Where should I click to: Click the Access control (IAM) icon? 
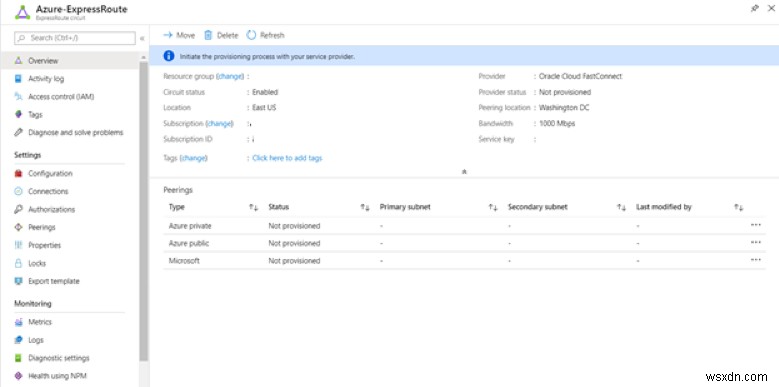[19, 96]
